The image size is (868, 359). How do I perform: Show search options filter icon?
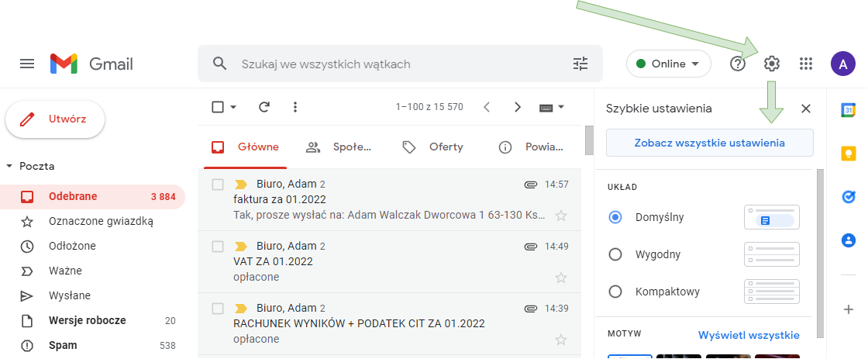click(x=580, y=64)
